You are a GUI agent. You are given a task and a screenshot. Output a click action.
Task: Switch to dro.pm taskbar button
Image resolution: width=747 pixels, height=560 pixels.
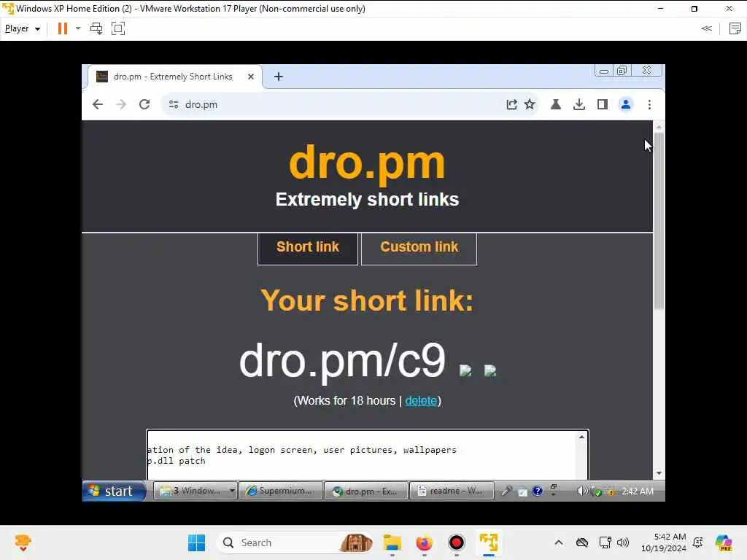pyautogui.click(x=366, y=491)
